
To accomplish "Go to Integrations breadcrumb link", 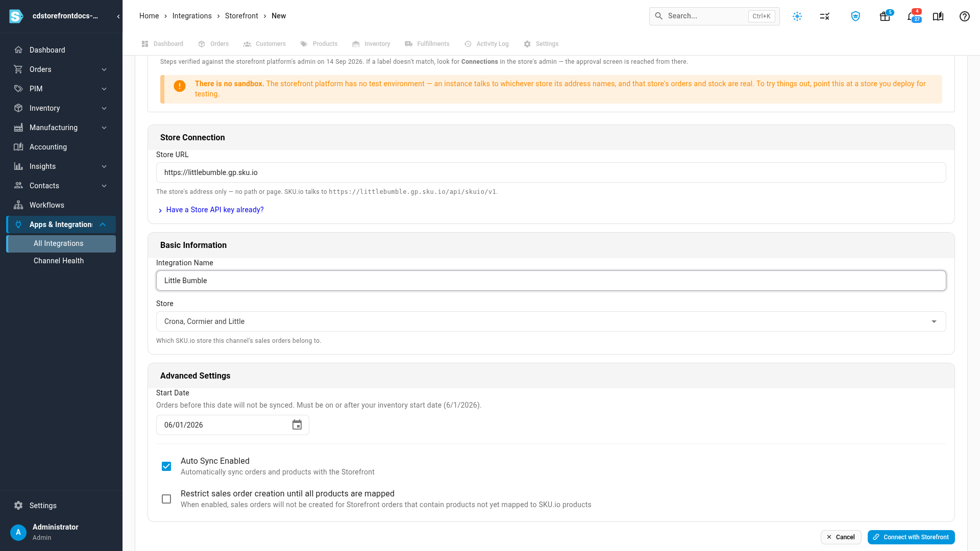I will click(192, 16).
